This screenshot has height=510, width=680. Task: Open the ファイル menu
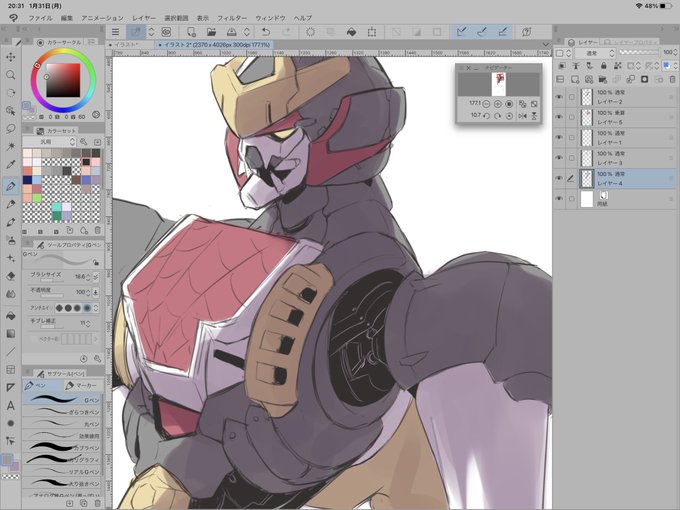point(40,18)
